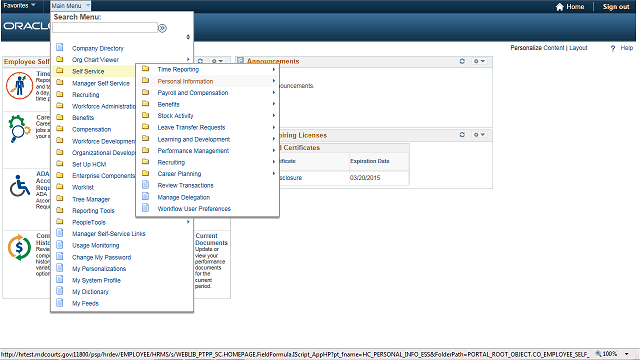Open Learning and Development menu item
Image resolution: width=640 pixels, height=360 pixels.
tap(194, 139)
